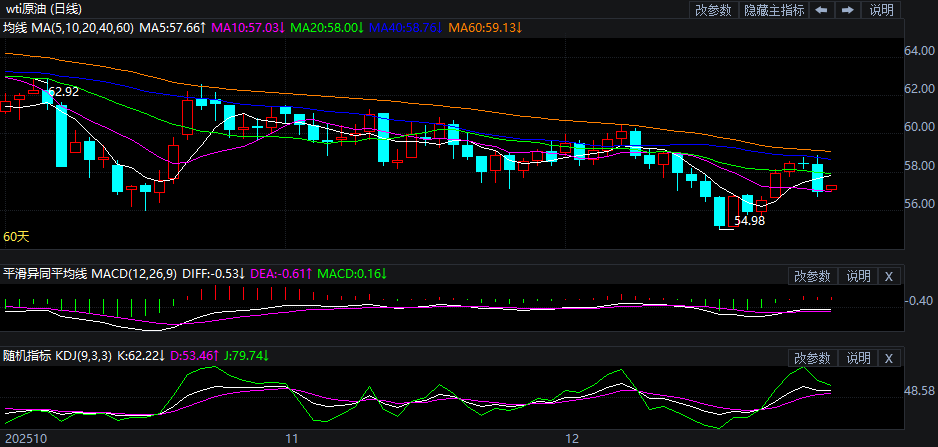Image resolution: width=938 pixels, height=447 pixels.
Task: Click the 62.92 high price annotation
Action: point(63,92)
